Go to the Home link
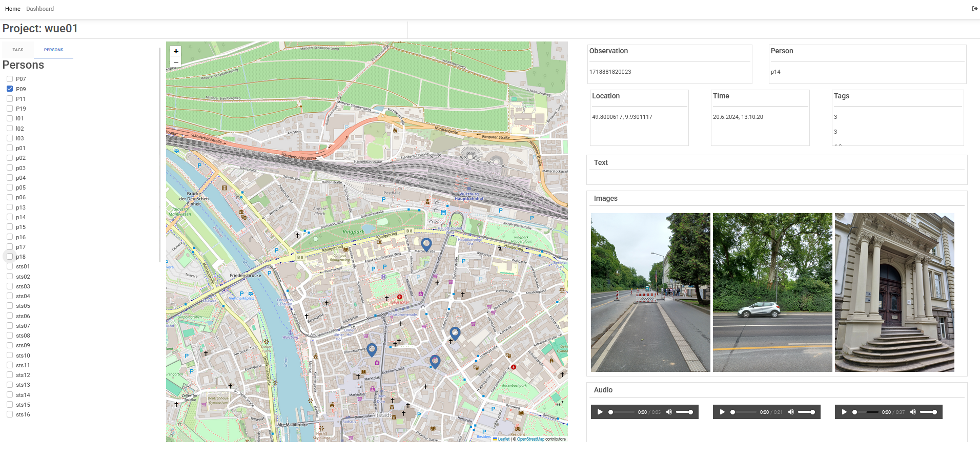The image size is (980, 460). point(13,9)
